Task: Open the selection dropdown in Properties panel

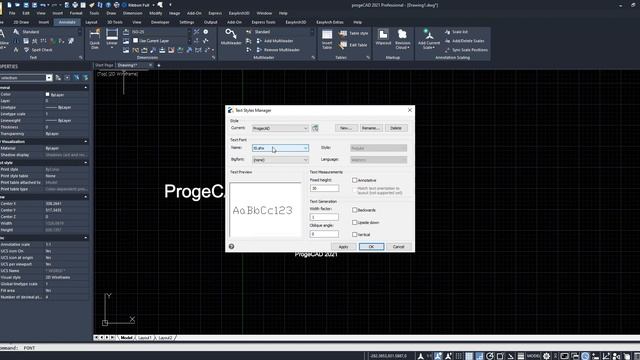Action: pyautogui.click(x=26, y=78)
